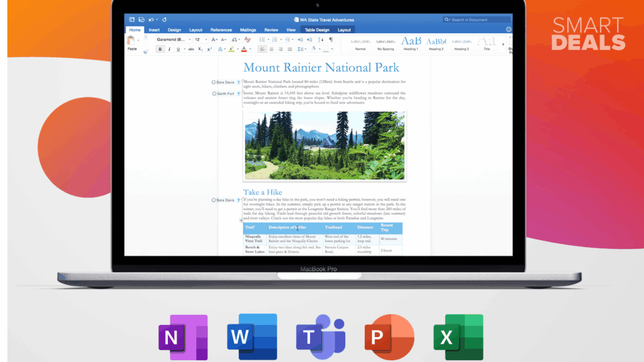The image size is (644, 362).
Task: Switch to the Mailings tab
Action: pyautogui.click(x=248, y=30)
